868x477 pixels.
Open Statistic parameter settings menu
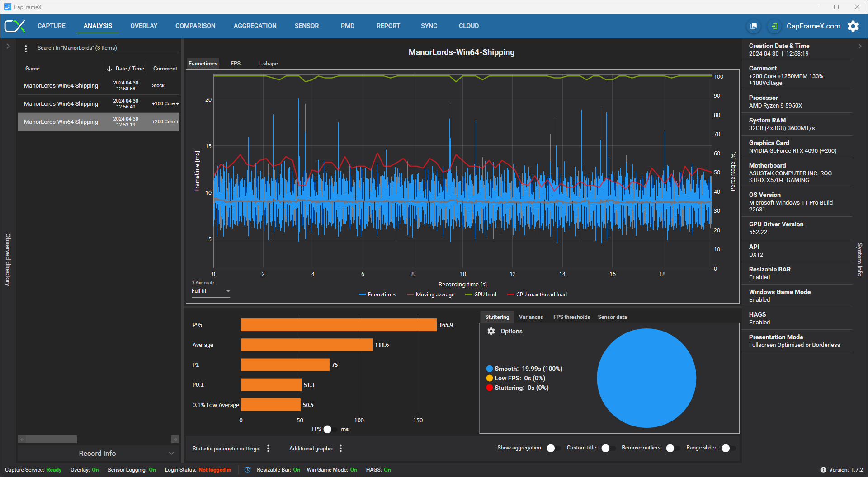coord(268,448)
